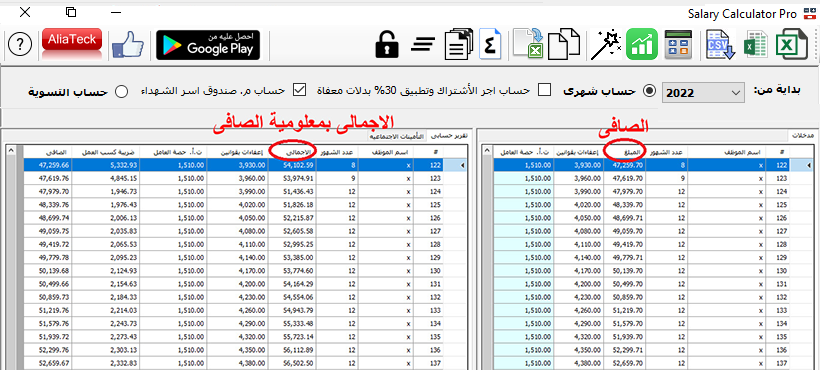Click the cell showing 51,436.43
The image size is (820, 370).
292,191
